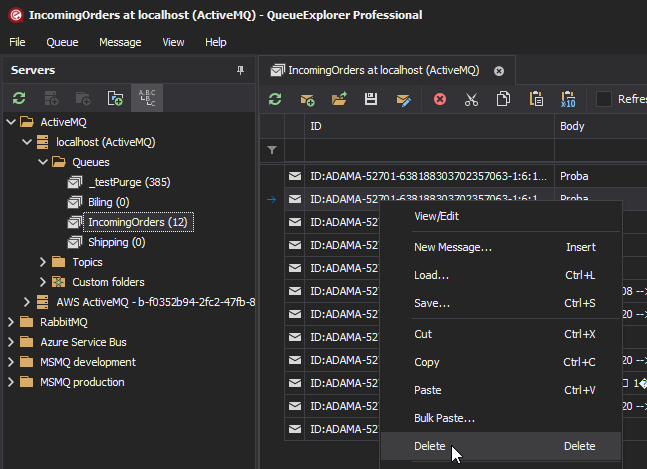Refresh the IncomingOrders message list
Screen dimensions: 647x469
(275, 99)
